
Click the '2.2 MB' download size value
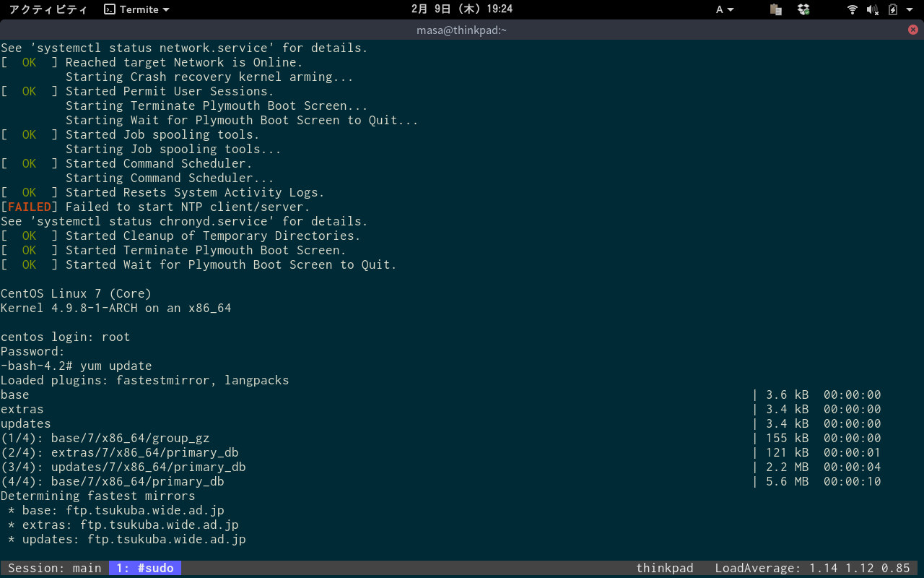[788, 467]
